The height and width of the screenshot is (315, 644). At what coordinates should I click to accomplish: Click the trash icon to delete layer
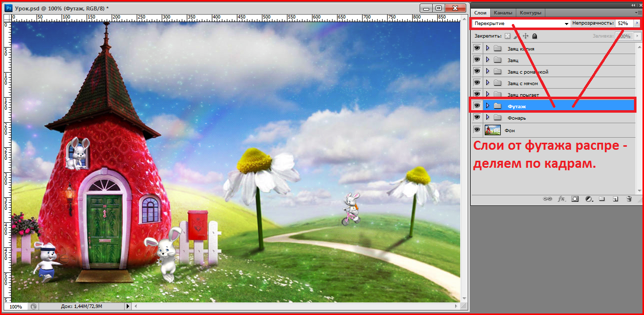[629, 199]
